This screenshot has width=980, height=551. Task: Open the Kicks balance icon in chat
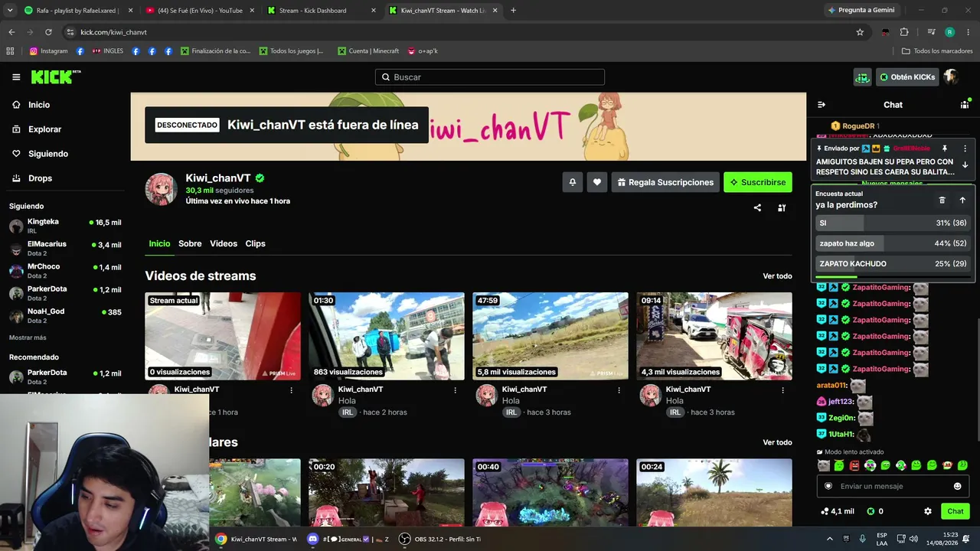(x=871, y=511)
